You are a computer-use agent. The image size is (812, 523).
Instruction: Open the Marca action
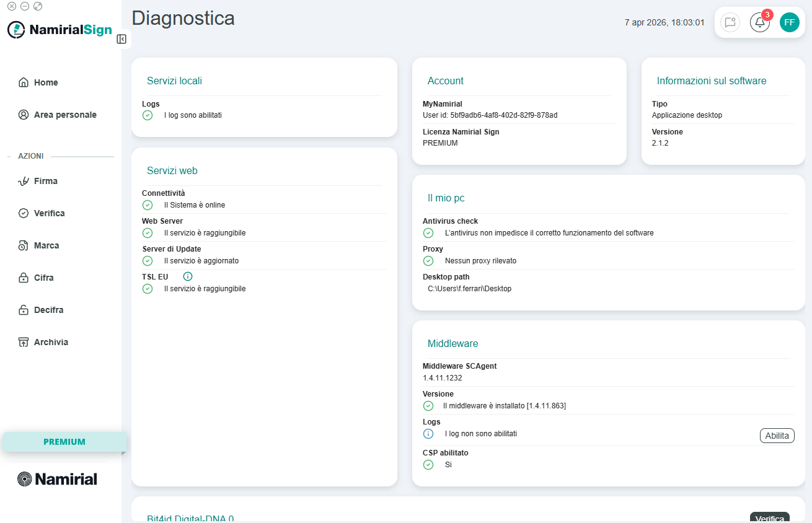[46, 245]
